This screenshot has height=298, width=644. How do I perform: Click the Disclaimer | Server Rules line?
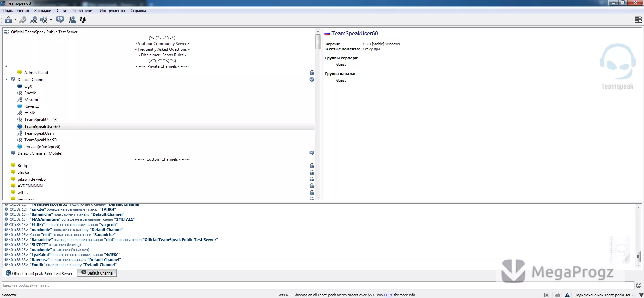pyautogui.click(x=162, y=55)
